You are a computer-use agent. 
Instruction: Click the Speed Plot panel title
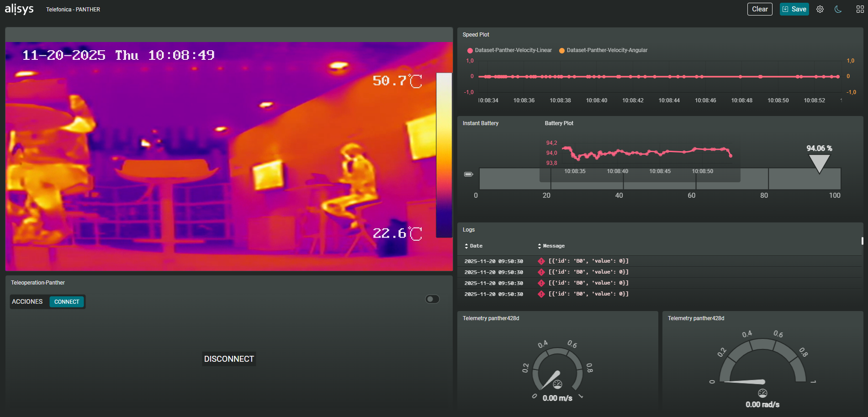coord(476,35)
